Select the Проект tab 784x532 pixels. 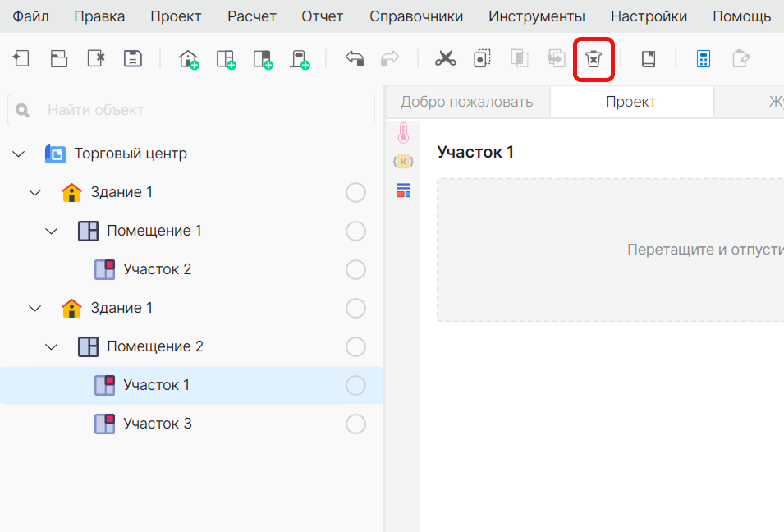(x=631, y=102)
